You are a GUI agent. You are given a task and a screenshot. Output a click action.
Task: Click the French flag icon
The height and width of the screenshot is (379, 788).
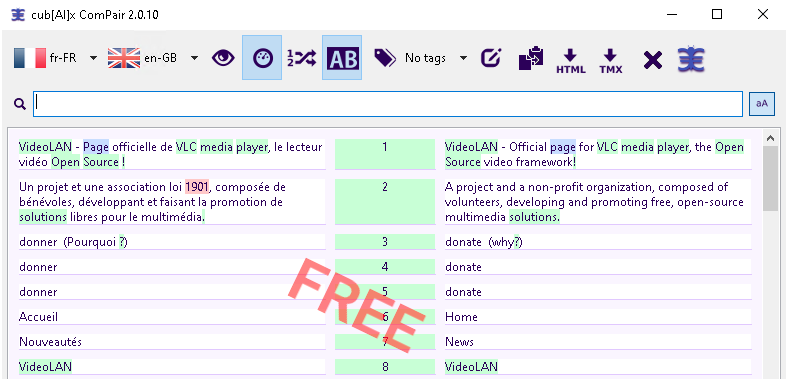coord(30,58)
